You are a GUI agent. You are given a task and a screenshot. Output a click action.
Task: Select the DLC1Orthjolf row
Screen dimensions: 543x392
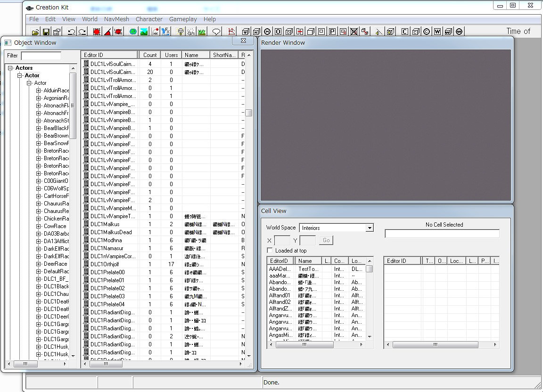coord(164,264)
